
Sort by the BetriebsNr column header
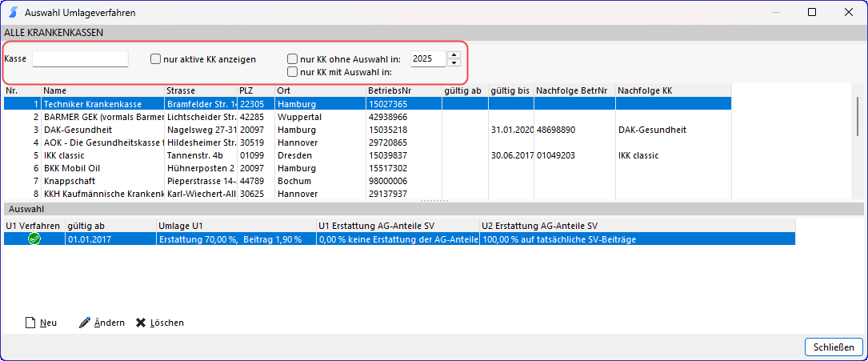point(404,90)
